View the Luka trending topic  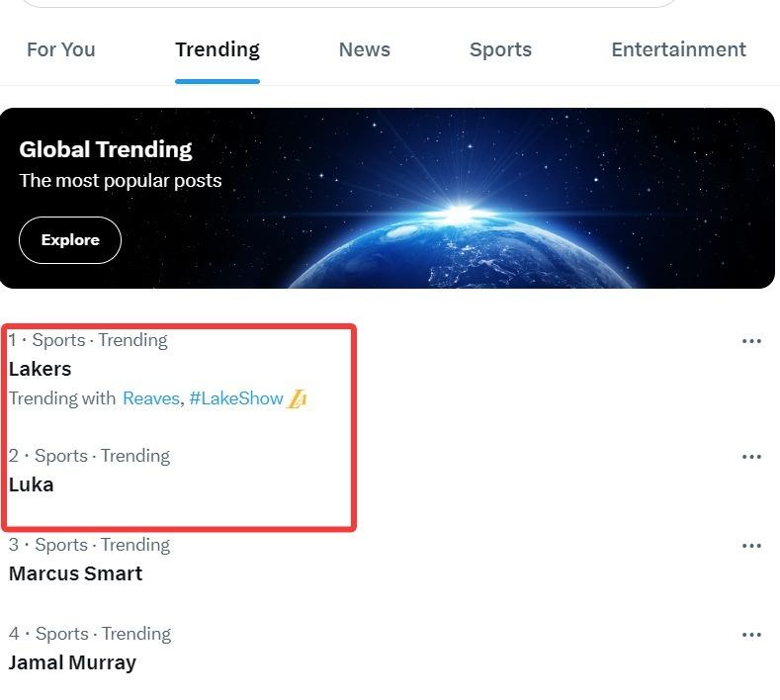32,484
